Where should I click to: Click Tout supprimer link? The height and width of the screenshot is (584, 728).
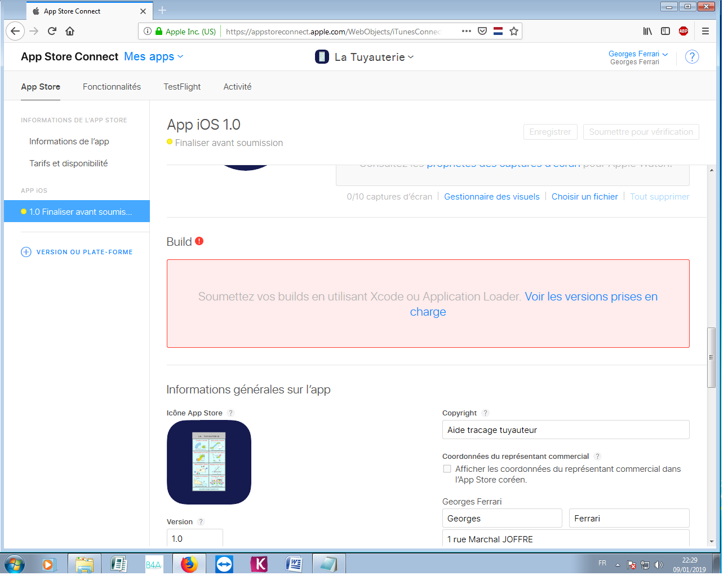(x=660, y=197)
